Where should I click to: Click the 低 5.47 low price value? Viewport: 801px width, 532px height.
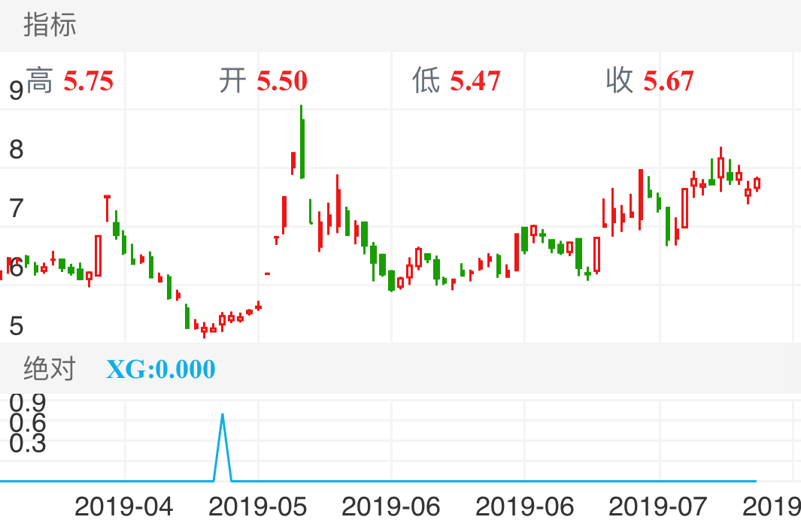(x=457, y=80)
